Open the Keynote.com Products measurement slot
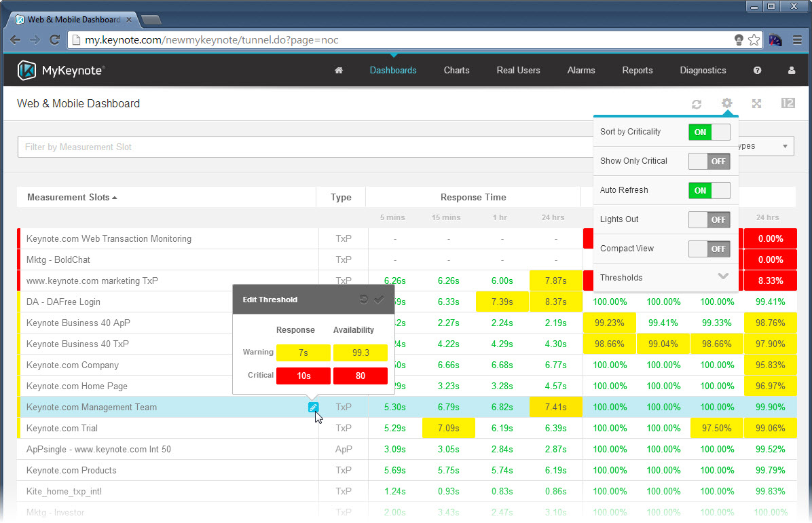812x523 pixels. click(x=71, y=470)
